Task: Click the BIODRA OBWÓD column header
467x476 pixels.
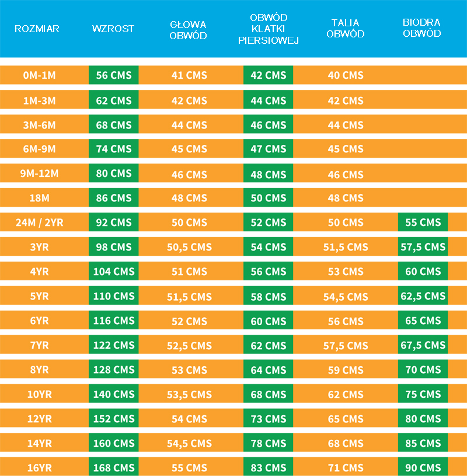Action: tap(422, 28)
